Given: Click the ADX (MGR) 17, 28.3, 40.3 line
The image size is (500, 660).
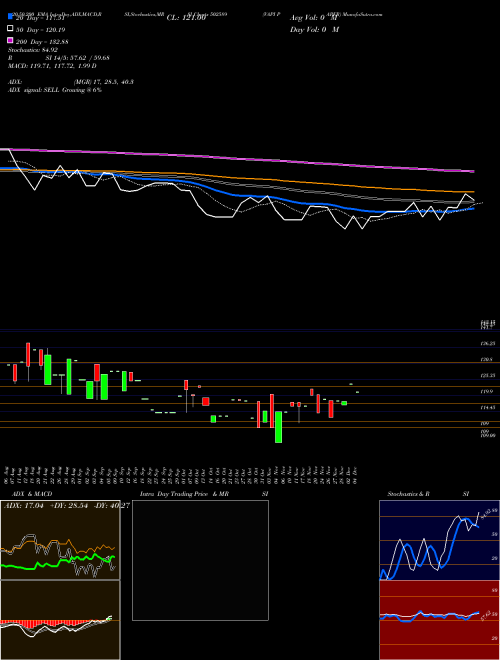Looking at the screenshot, I should [x=71, y=82].
